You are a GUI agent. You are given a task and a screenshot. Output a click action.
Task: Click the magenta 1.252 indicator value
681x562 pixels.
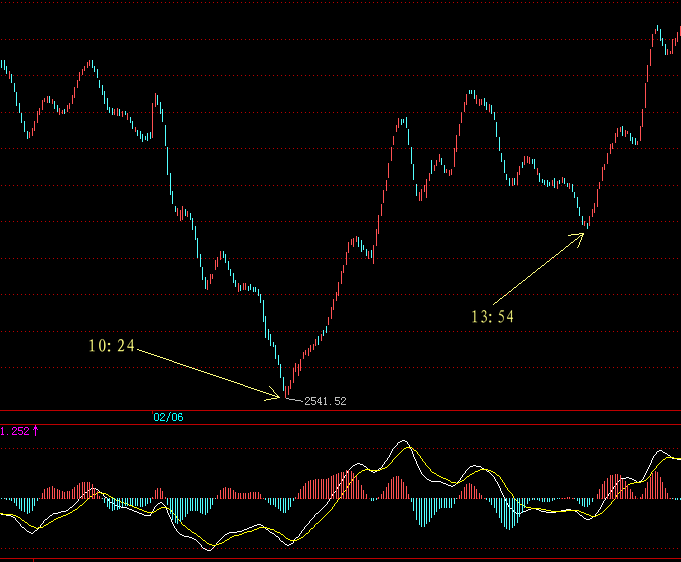coord(14,431)
